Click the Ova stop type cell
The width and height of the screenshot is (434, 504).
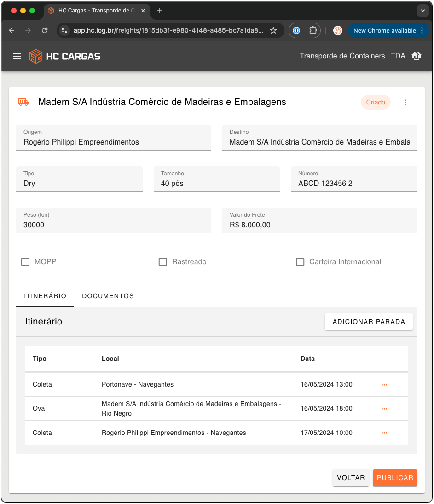pos(39,409)
